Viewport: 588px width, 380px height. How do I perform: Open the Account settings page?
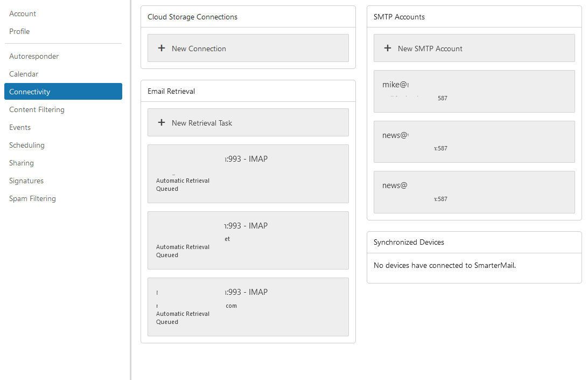(23, 13)
